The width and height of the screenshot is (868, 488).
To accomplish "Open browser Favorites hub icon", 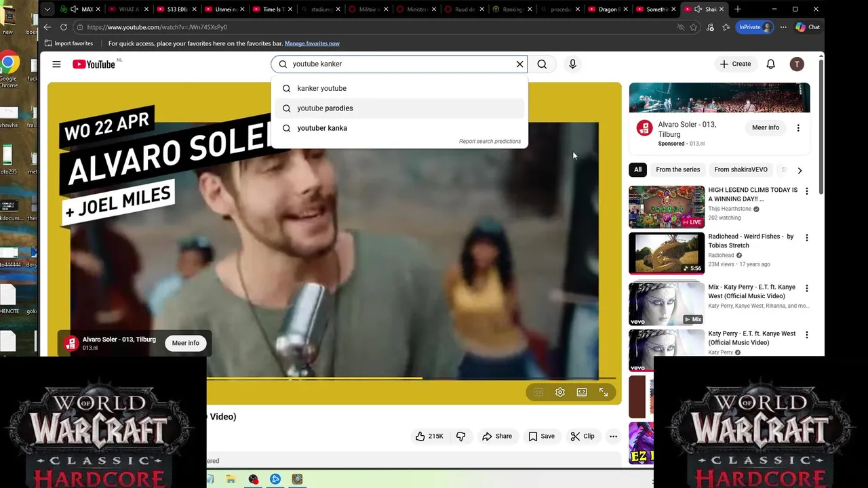I will (726, 27).
